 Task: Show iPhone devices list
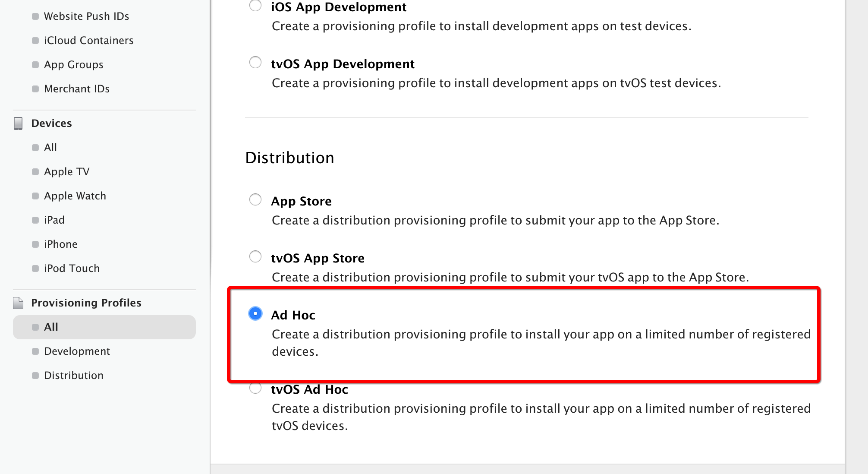[60, 244]
